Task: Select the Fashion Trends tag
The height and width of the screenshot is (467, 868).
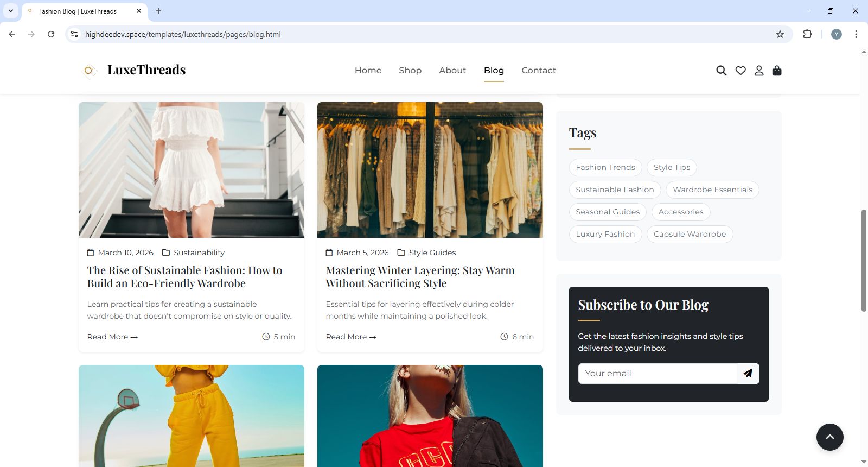Action: tap(605, 168)
